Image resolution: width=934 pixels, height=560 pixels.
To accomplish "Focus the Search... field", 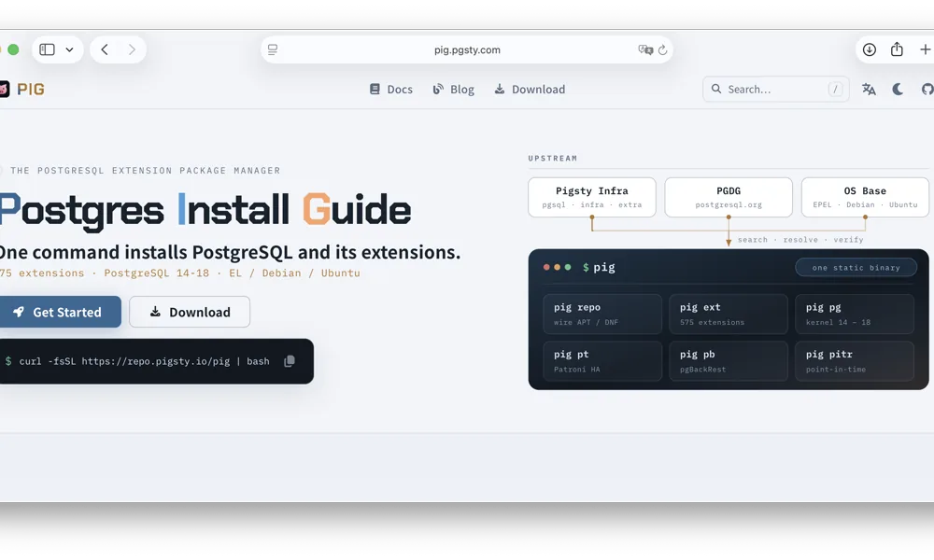I will click(775, 90).
